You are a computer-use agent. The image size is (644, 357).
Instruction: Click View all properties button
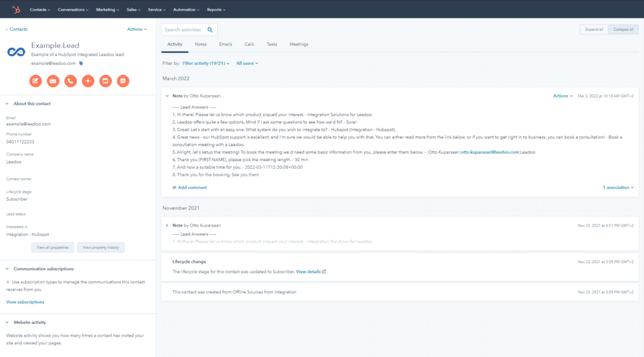coord(53,247)
